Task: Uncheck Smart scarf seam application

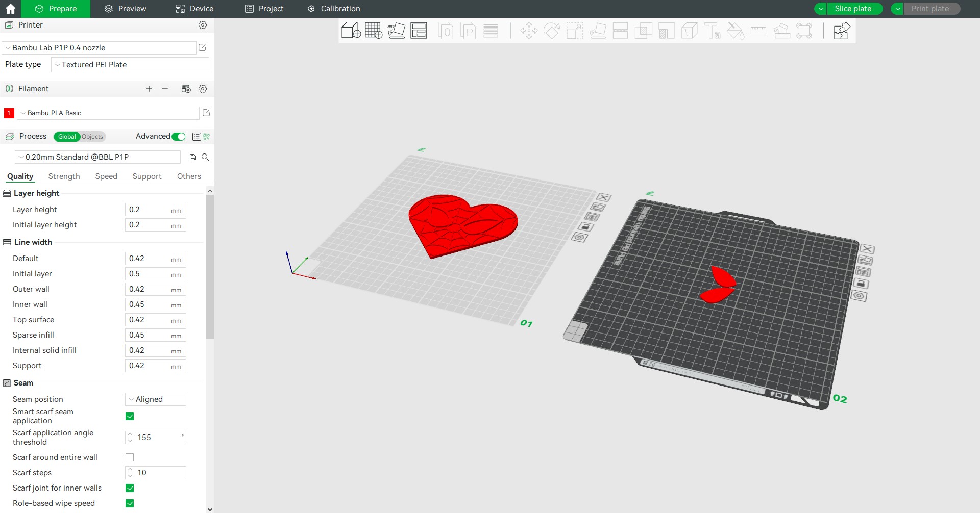Action: [130, 416]
